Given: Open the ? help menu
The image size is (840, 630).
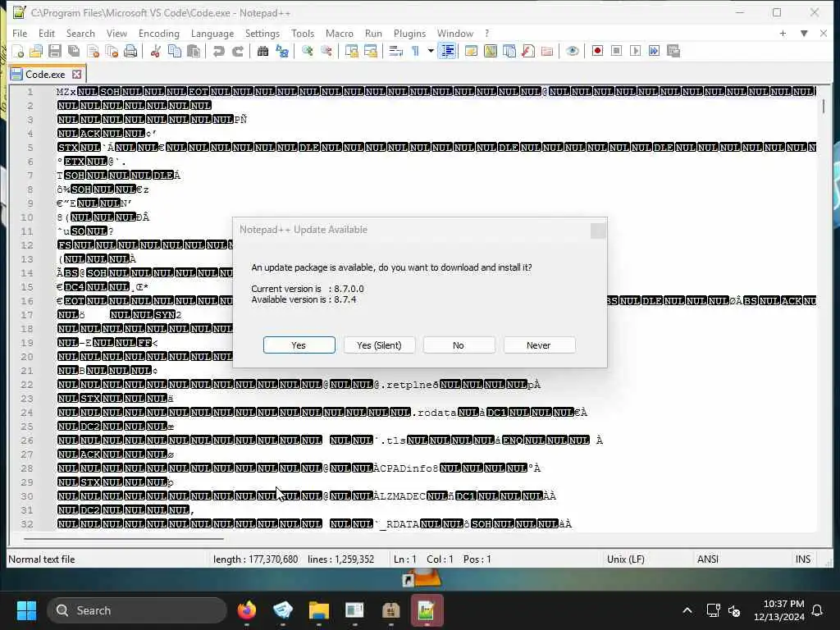Looking at the screenshot, I should pyautogui.click(x=487, y=33).
